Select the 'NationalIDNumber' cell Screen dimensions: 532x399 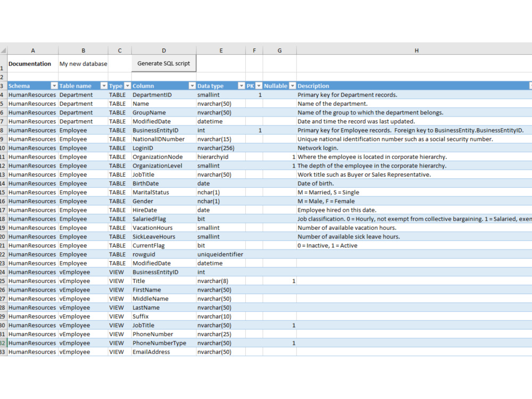(x=164, y=139)
